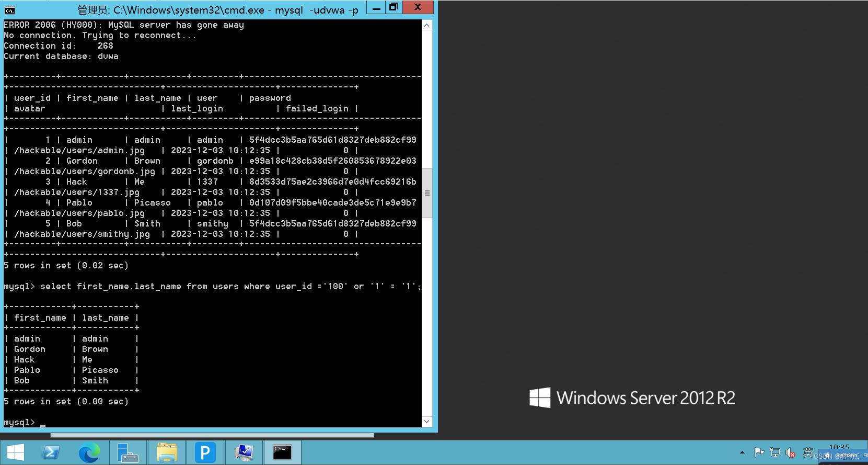This screenshot has height=465, width=868.
Task: Click pablo's password hash 0d107d09...
Action: click(x=333, y=203)
